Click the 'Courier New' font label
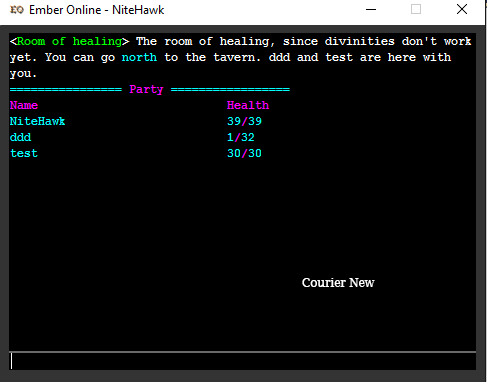The image size is (487, 382). click(338, 283)
